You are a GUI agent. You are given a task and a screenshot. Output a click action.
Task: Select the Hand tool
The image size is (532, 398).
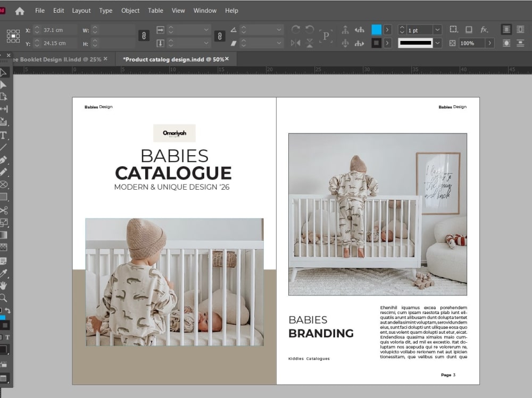coord(3,285)
